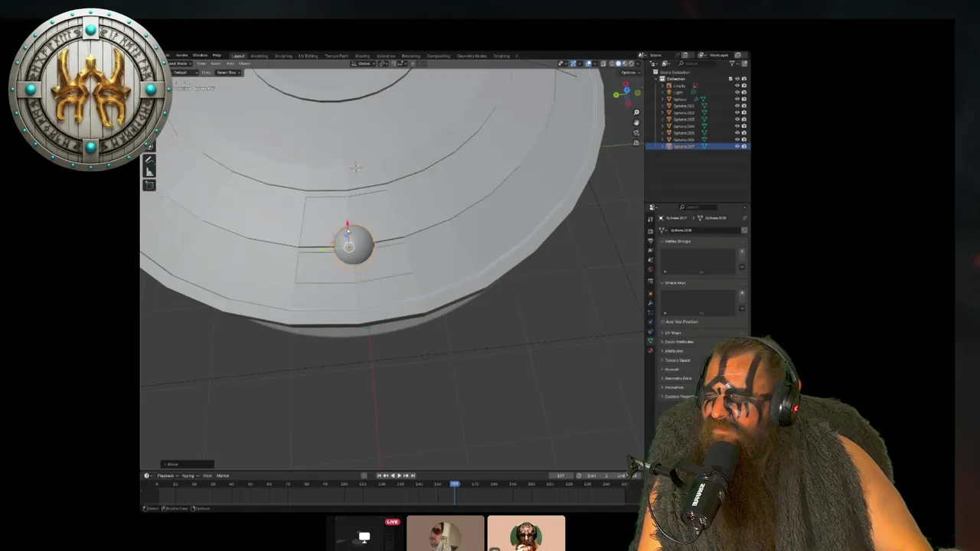The height and width of the screenshot is (551, 980).
Task: Hide the Empty object eye icon
Action: point(737,86)
